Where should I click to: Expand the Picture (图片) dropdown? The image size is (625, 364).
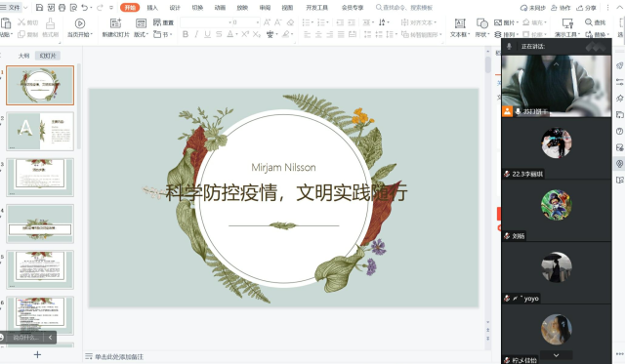pos(507,22)
